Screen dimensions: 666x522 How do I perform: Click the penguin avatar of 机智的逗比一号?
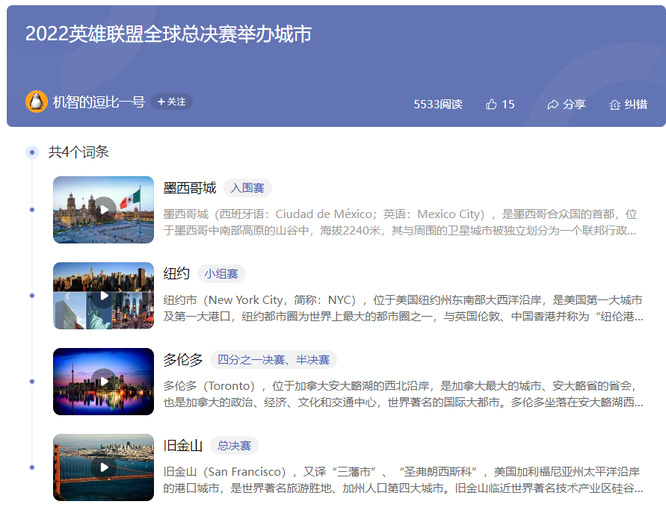[36, 102]
